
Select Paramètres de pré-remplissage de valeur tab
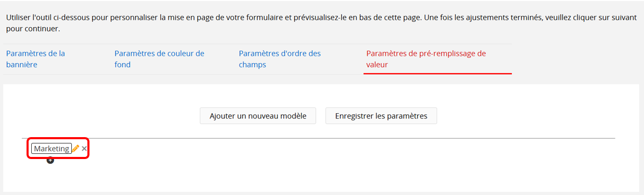pyautogui.click(x=426, y=59)
